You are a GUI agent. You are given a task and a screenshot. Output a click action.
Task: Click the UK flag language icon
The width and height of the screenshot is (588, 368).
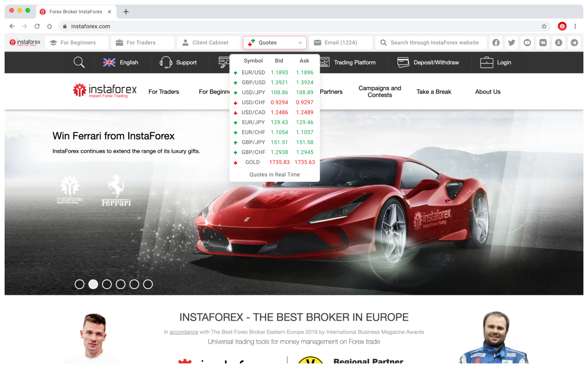coord(109,63)
